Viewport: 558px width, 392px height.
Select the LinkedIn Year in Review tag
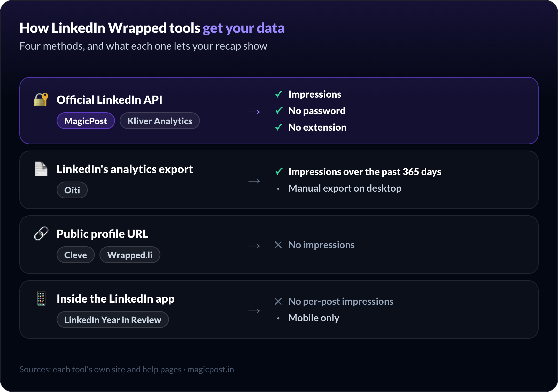tap(113, 320)
